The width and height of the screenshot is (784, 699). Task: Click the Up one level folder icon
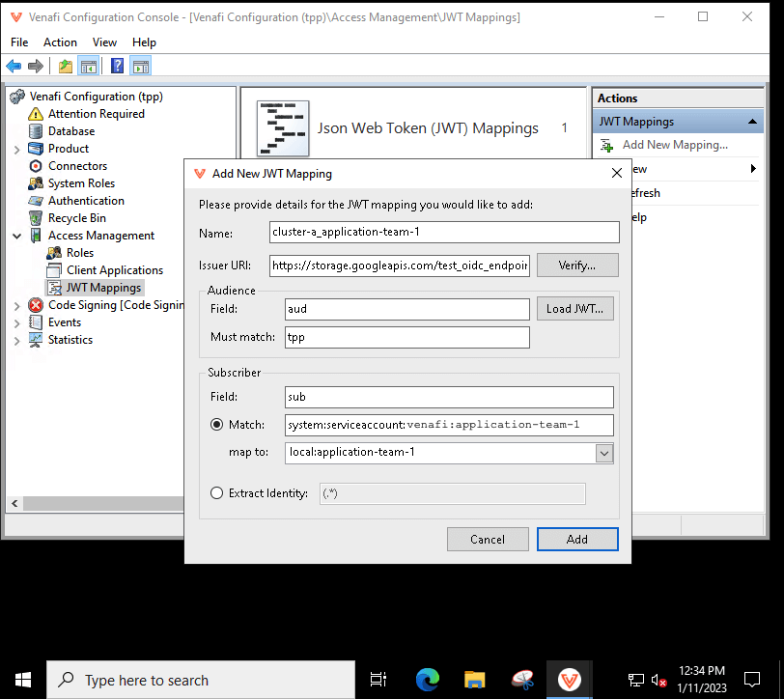point(66,66)
